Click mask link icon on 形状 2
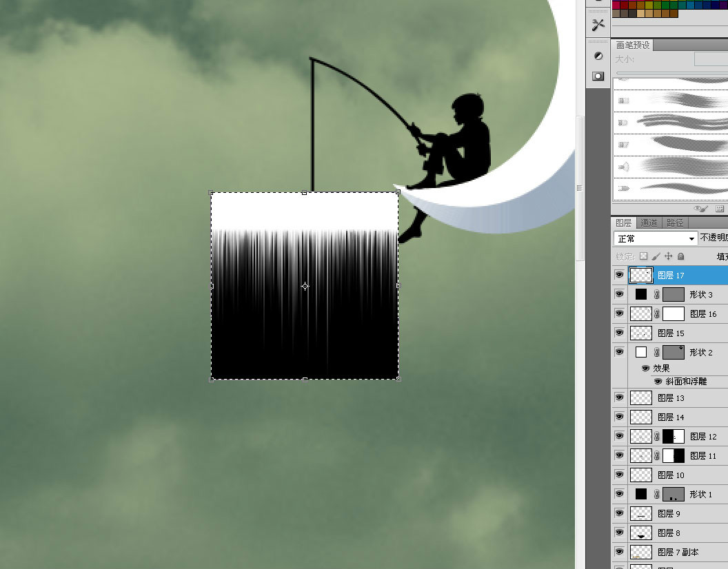728x569 pixels. click(656, 353)
